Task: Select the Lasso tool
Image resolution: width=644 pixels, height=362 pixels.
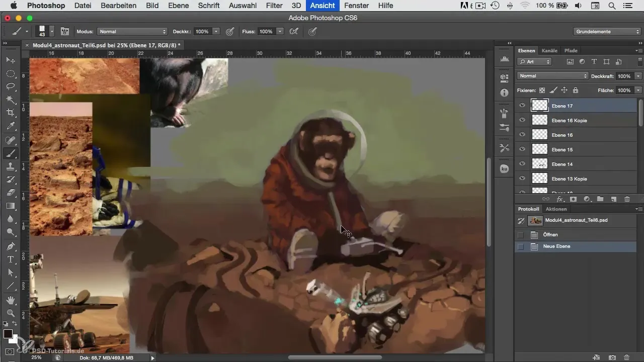Action: click(x=11, y=86)
